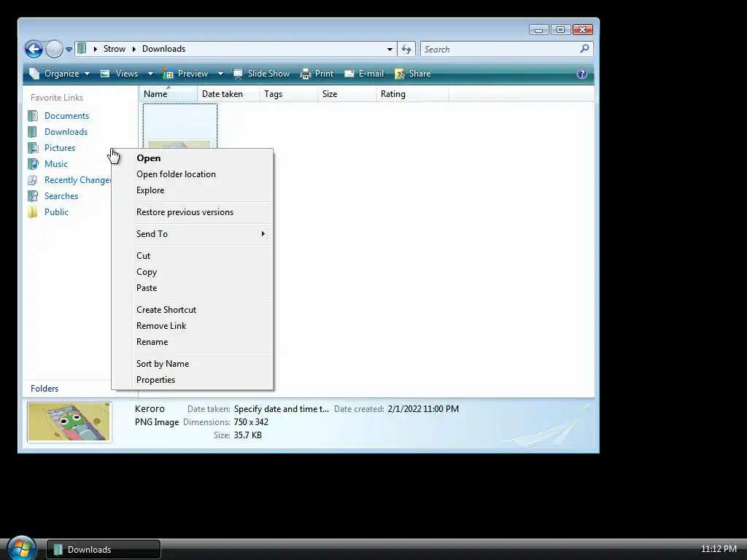Choose Copy in the context menu

click(x=193, y=272)
